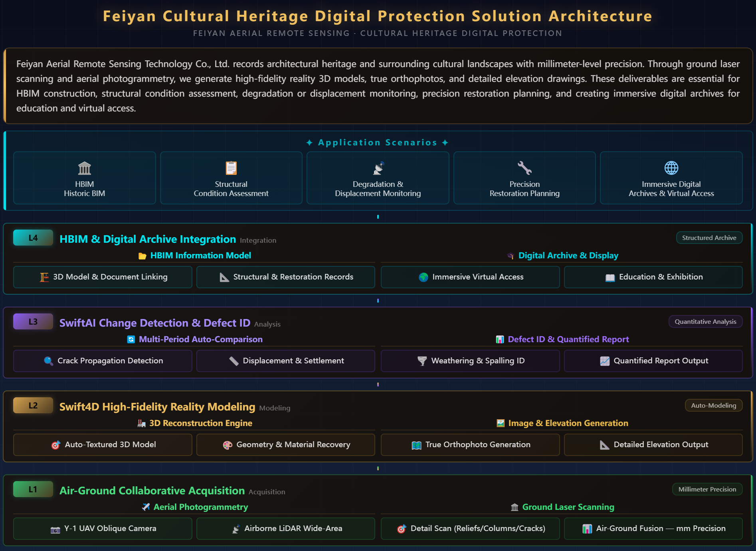Viewport: 756px width, 551px height.
Task: Click the Swift4D High-Fidelity Reality Modeling heading
Action: click(x=157, y=407)
